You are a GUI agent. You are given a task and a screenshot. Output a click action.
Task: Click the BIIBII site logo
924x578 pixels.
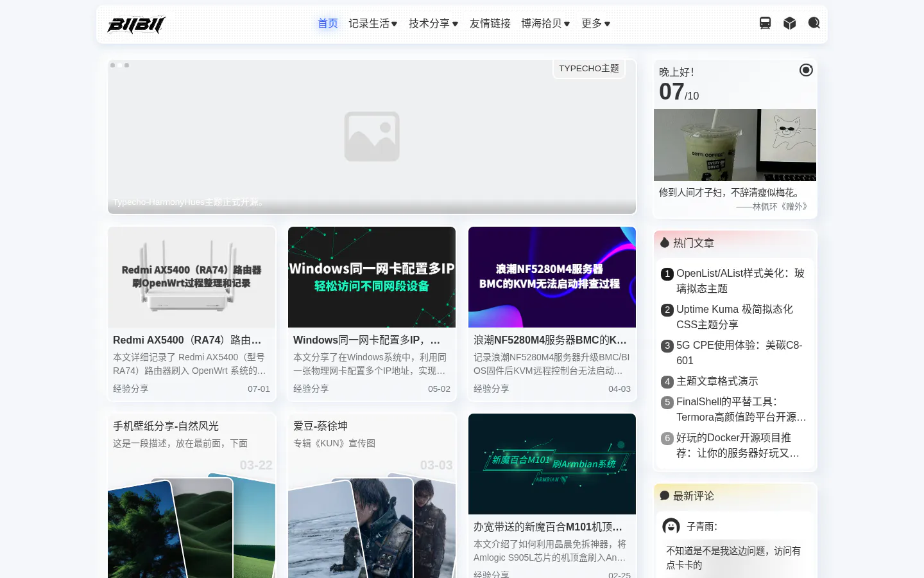tap(136, 24)
